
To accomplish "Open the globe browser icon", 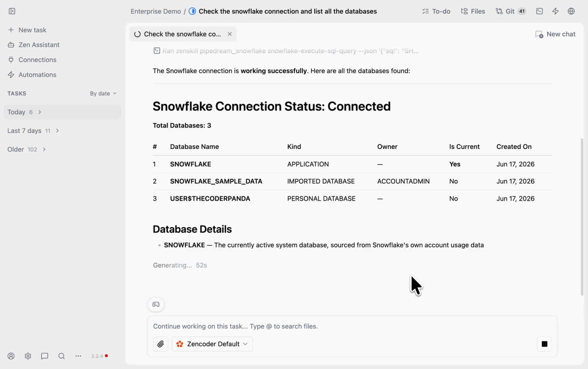I will [571, 11].
